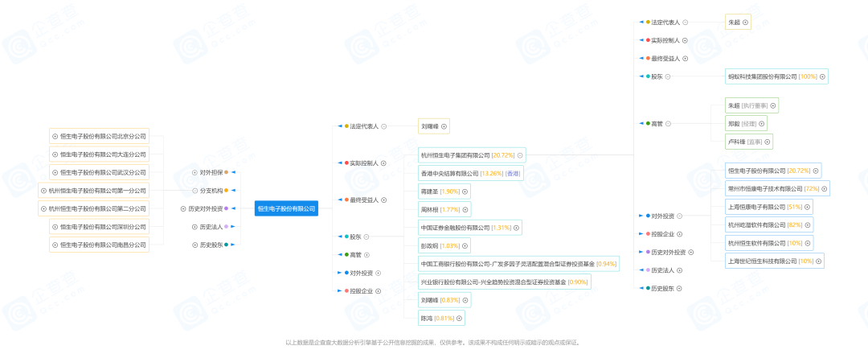868x354 pixels.
Task: Expand plus icon on 恒生电子股份有限公司武汉分公司
Action: tap(55, 172)
